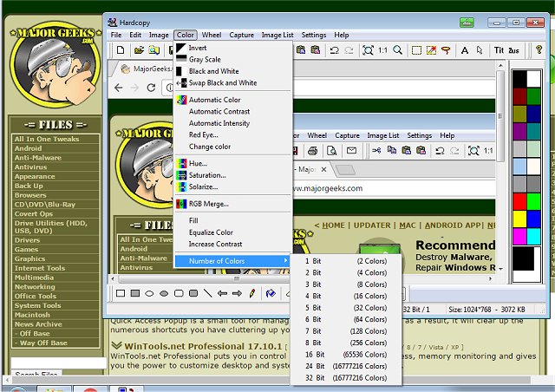Click the Undo arrow toolbar icon
Screen dimensions: 555x392
(335, 50)
